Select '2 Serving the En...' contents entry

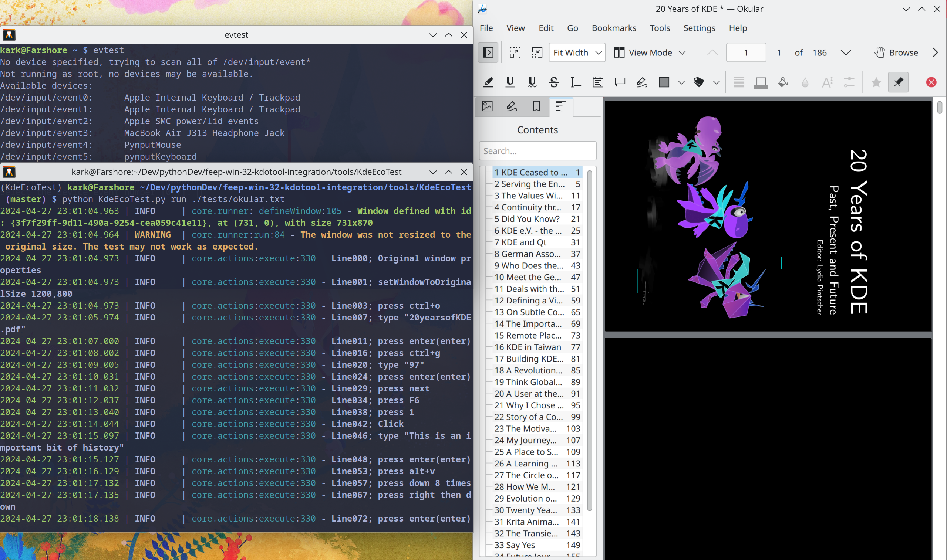[537, 184]
